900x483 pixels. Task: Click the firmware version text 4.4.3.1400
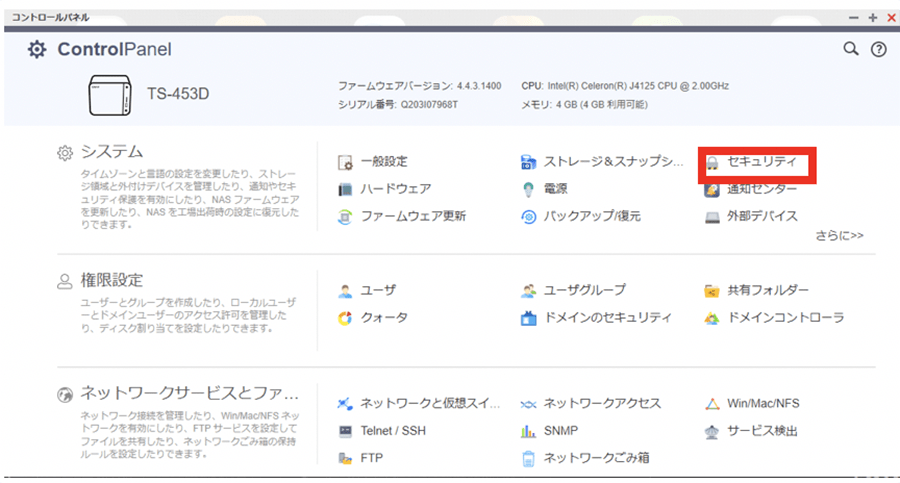(479, 86)
